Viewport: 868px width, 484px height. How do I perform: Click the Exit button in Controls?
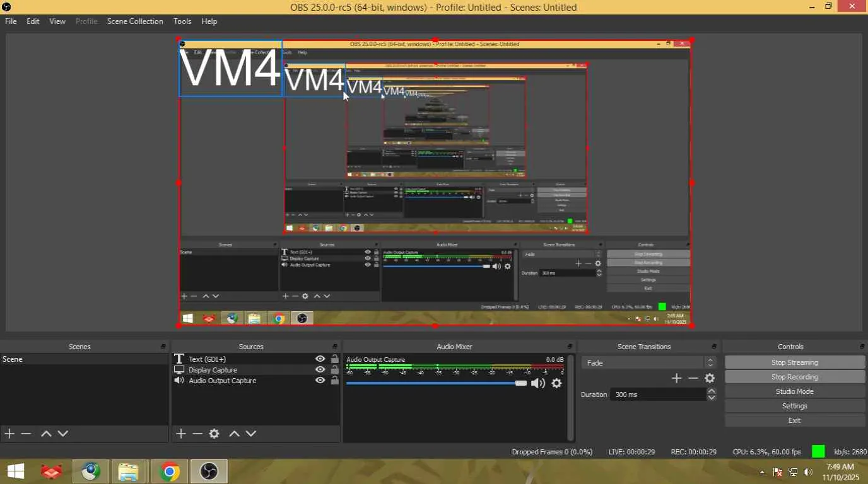pos(795,420)
